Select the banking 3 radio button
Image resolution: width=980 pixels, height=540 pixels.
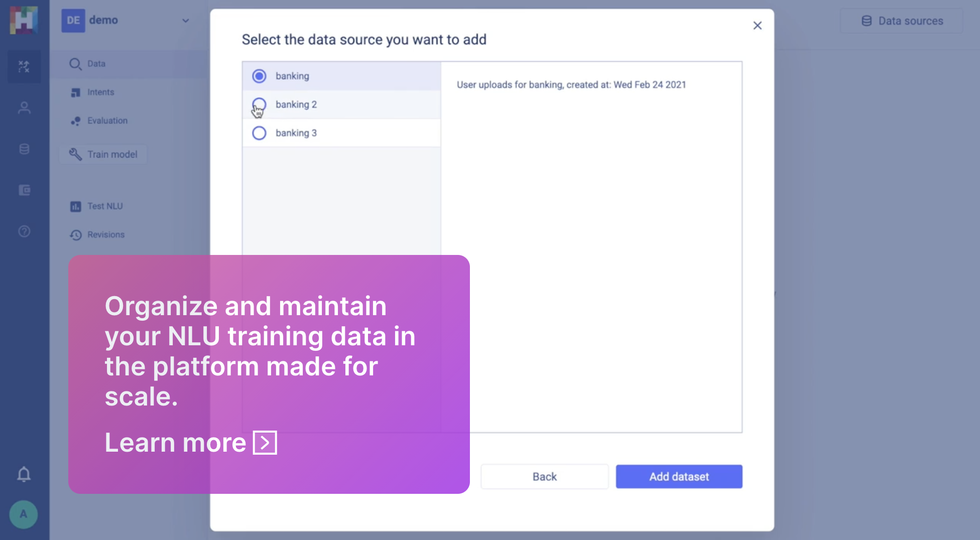click(259, 133)
